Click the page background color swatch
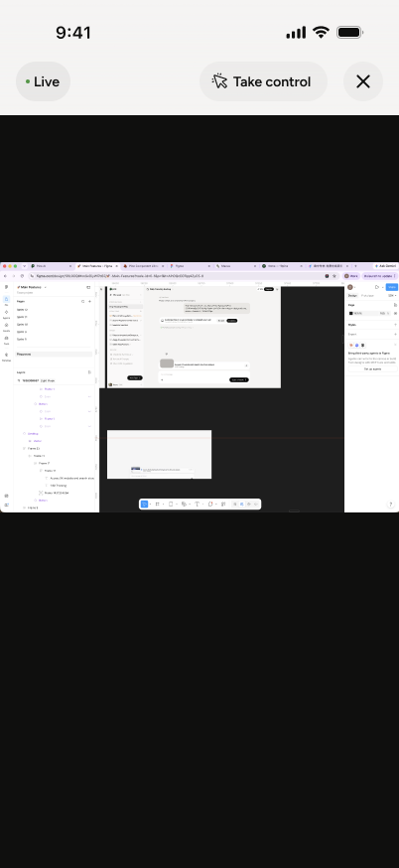Image resolution: width=399 pixels, height=868 pixels. (350, 313)
